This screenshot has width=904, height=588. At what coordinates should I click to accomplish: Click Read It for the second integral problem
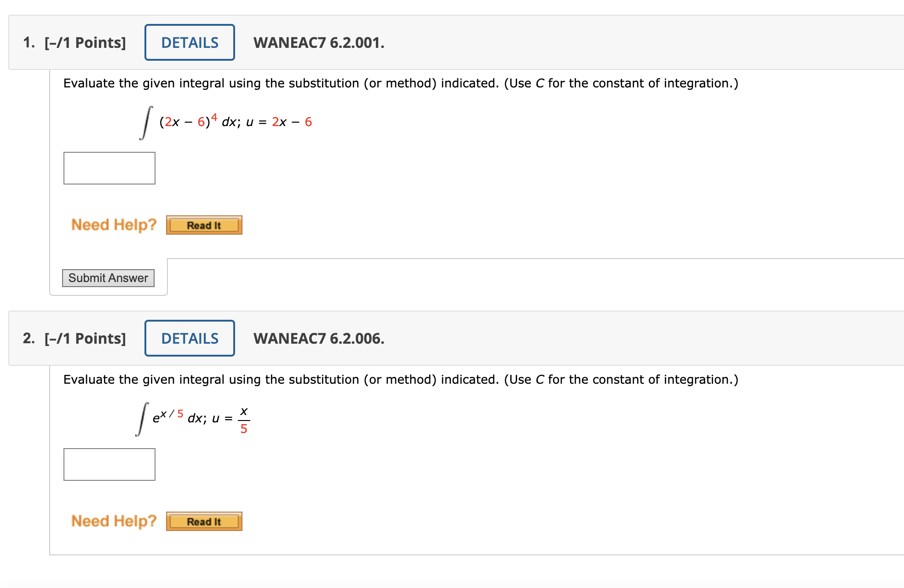tap(203, 521)
